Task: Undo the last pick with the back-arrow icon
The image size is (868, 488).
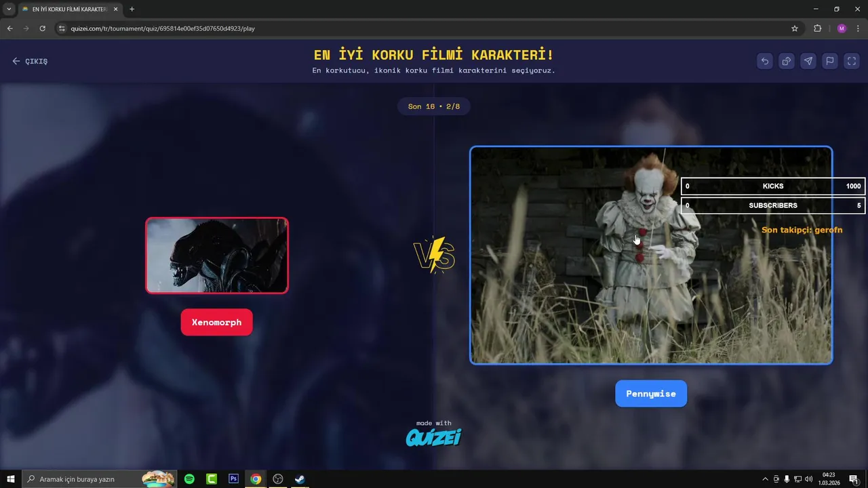Action: tap(765, 61)
